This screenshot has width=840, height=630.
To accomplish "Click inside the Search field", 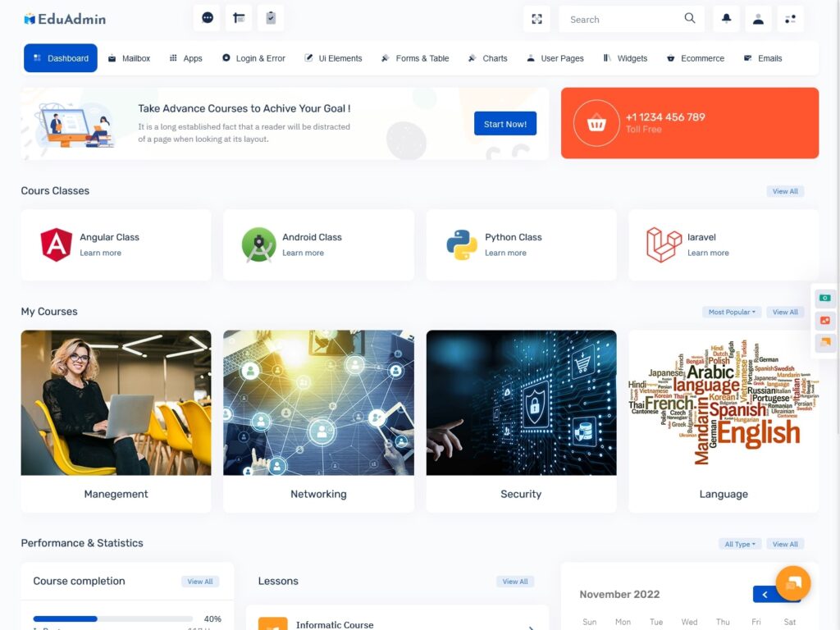I will point(623,19).
